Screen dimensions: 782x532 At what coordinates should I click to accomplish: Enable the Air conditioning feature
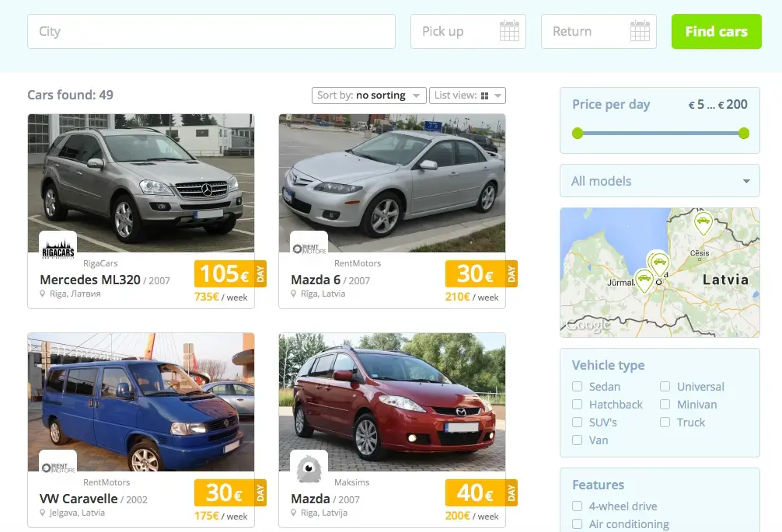(577, 524)
